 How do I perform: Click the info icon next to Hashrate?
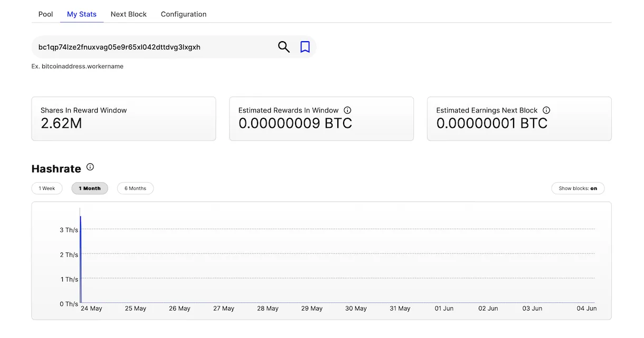[90, 167]
